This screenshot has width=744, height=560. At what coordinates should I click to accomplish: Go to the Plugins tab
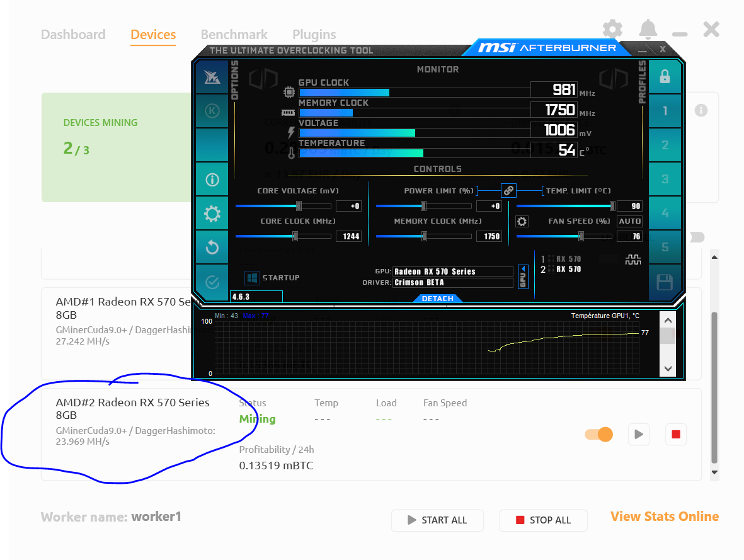(314, 35)
